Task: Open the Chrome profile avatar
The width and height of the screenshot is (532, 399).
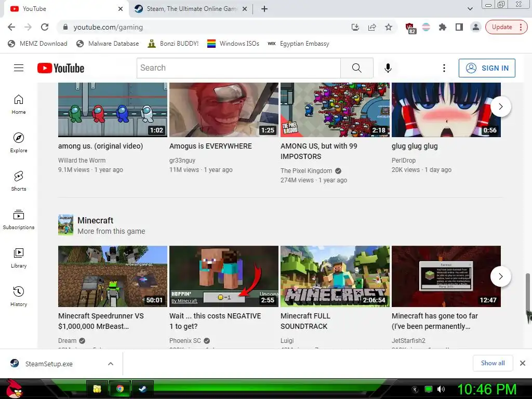Action: point(476,27)
